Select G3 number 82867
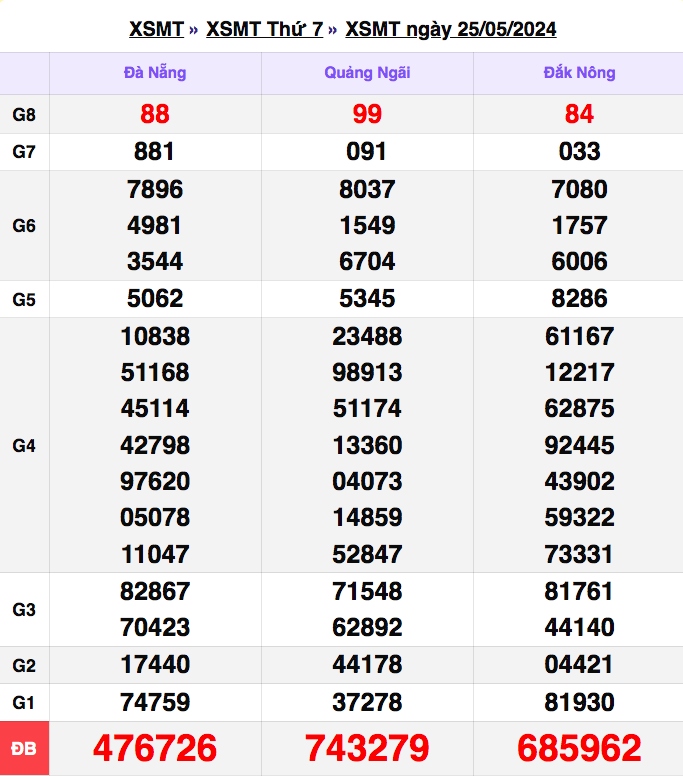Image resolution: width=683 pixels, height=776 pixels. (155, 591)
